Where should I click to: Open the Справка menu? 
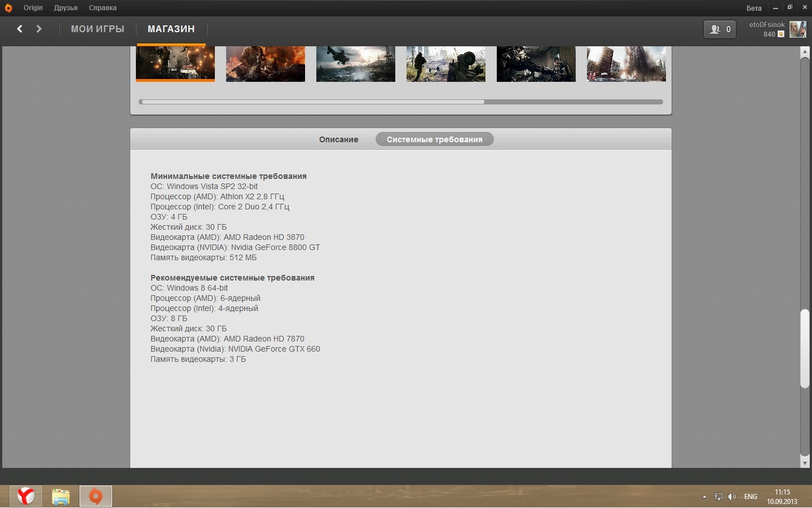103,8
